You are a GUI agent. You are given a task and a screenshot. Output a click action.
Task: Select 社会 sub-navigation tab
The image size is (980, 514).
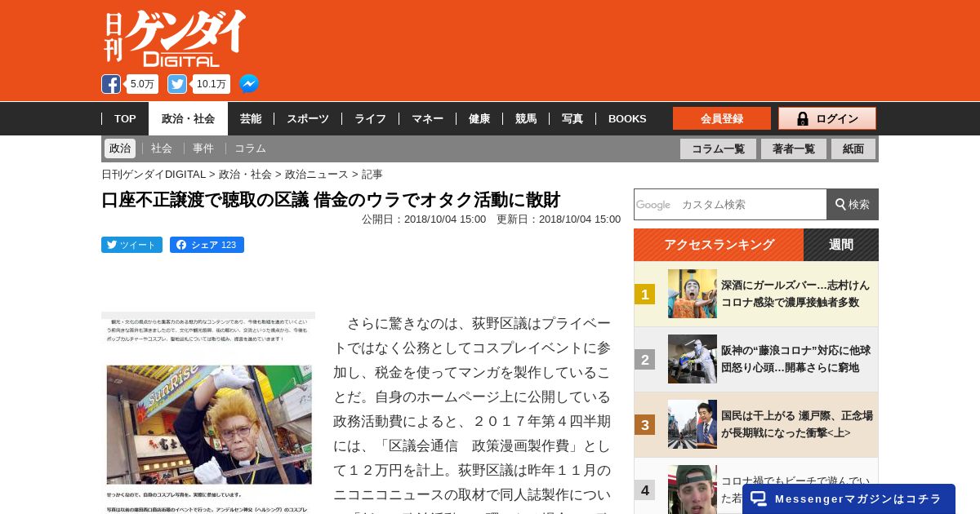point(162,148)
